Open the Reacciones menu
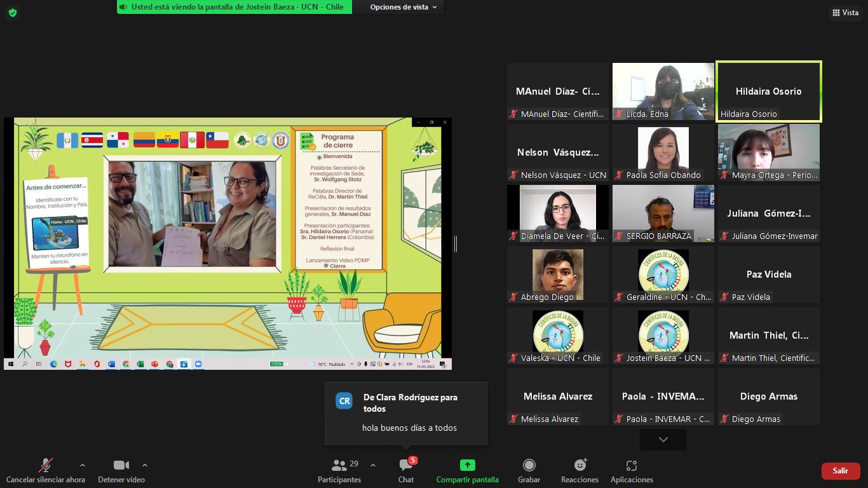Viewport: 868px width, 488px height. [580, 470]
